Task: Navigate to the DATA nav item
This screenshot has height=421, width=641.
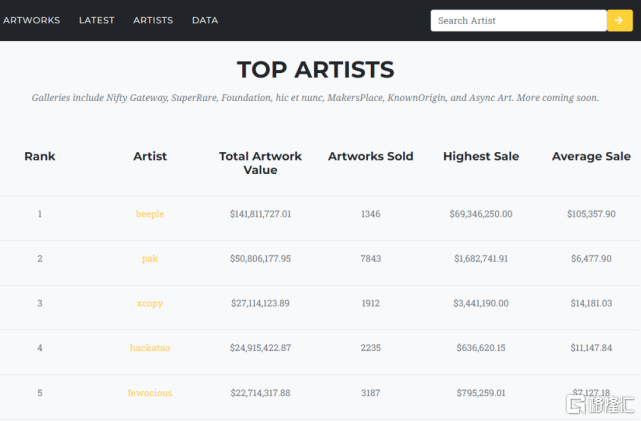Action: click(x=205, y=20)
